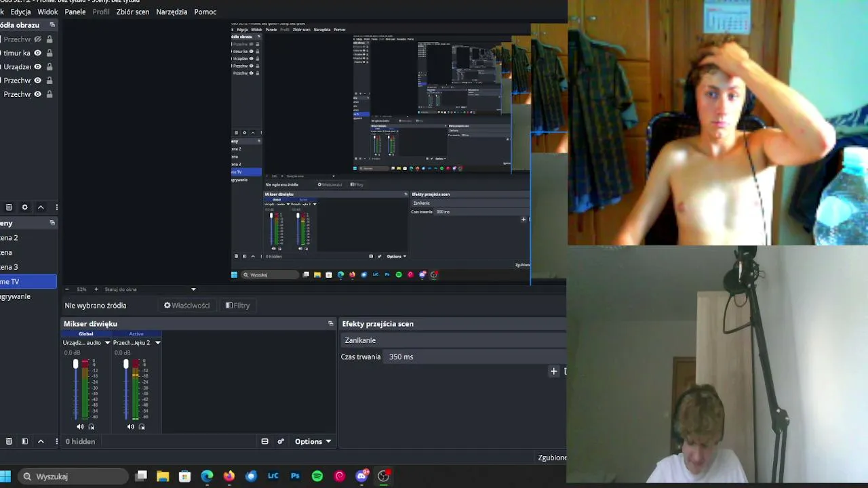Hide the Urządzei source
Screen dimensions: 868x488
38,66
